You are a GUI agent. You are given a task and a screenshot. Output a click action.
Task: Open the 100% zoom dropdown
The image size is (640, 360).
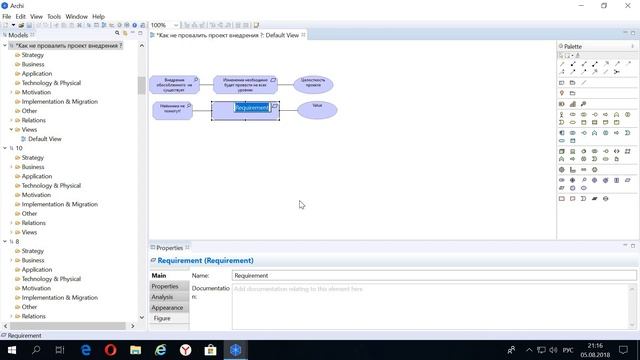176,25
